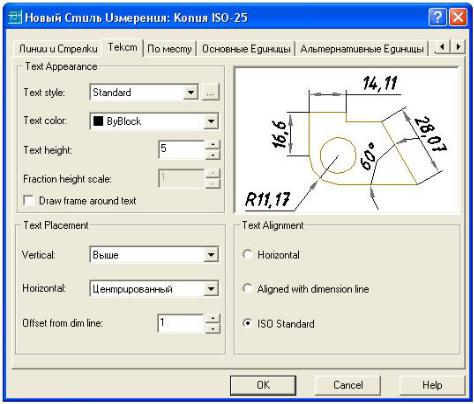This screenshot has height=404, width=474.
Task: Open the Основные Единицы tab
Action: pyautogui.click(x=246, y=49)
